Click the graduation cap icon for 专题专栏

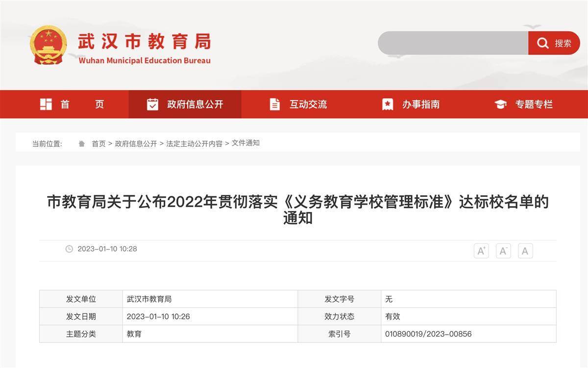500,104
